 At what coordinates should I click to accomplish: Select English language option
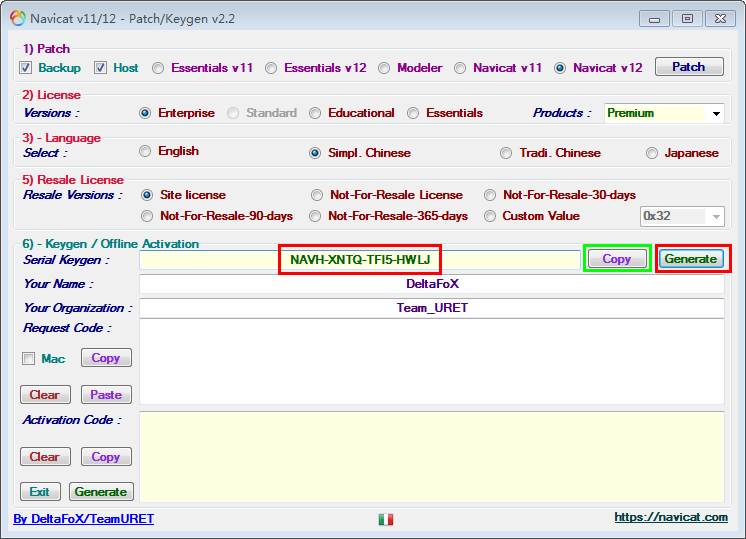point(145,151)
